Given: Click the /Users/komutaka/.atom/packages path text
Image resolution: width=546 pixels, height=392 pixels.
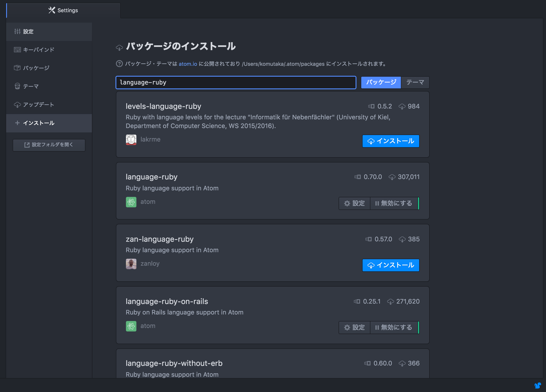Looking at the screenshot, I should (x=283, y=64).
